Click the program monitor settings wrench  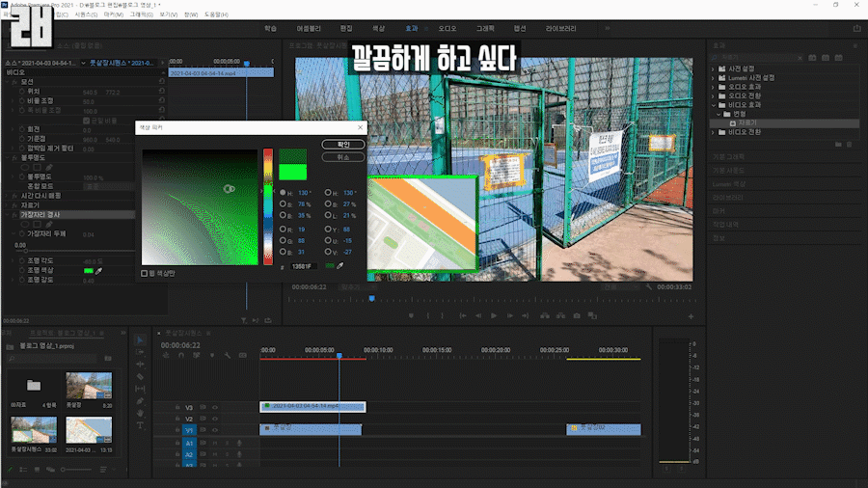click(x=649, y=287)
